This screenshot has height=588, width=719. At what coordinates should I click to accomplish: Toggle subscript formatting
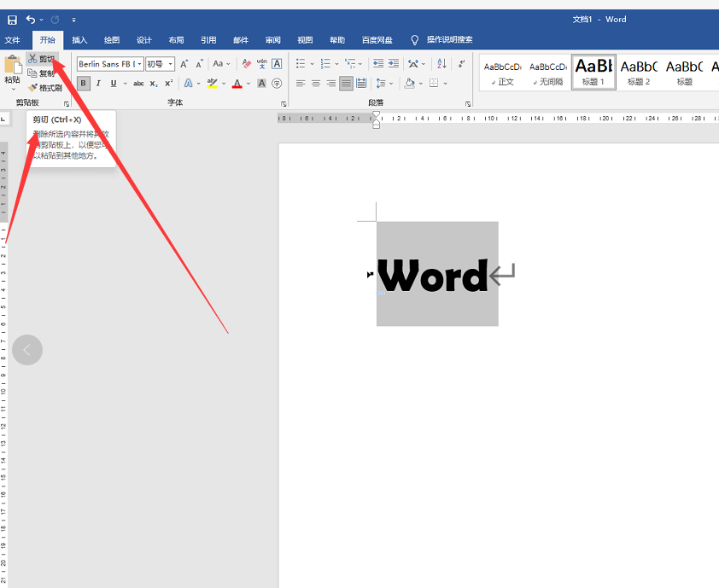coord(154,84)
